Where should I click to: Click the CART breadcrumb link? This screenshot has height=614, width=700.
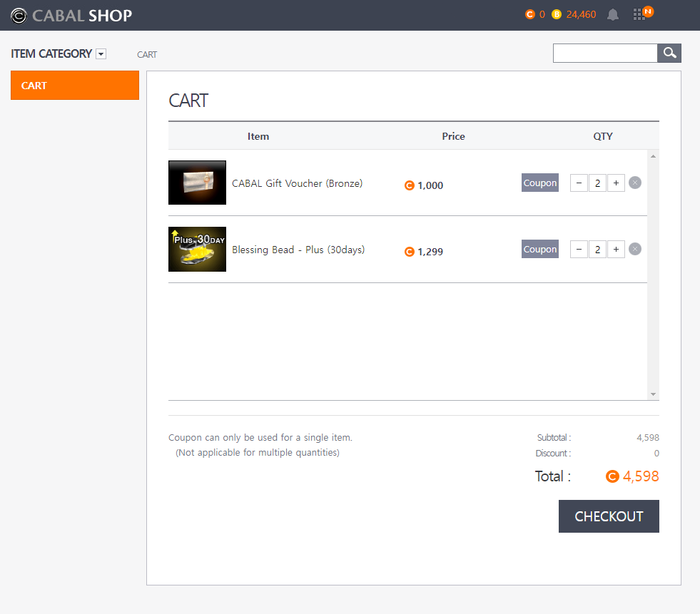point(147,54)
